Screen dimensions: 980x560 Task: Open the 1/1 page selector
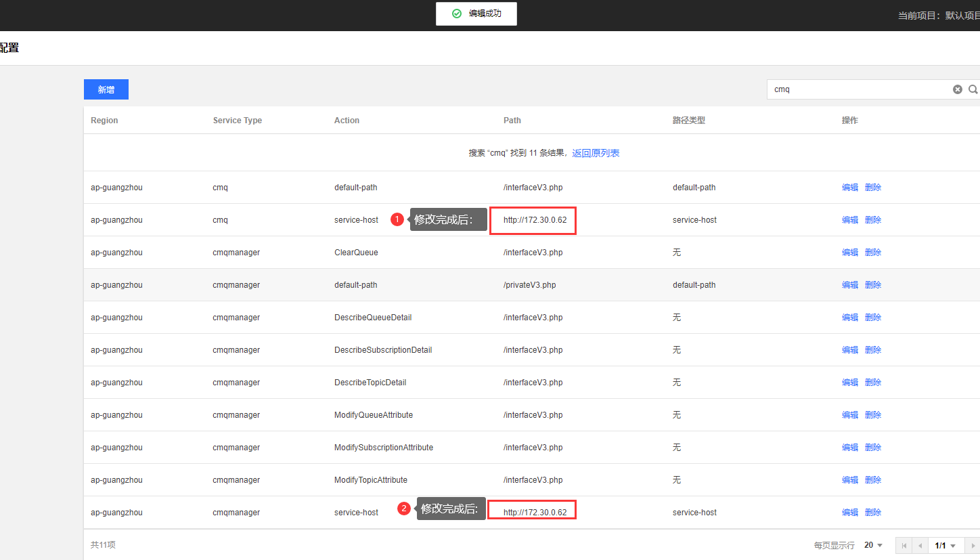click(x=945, y=545)
